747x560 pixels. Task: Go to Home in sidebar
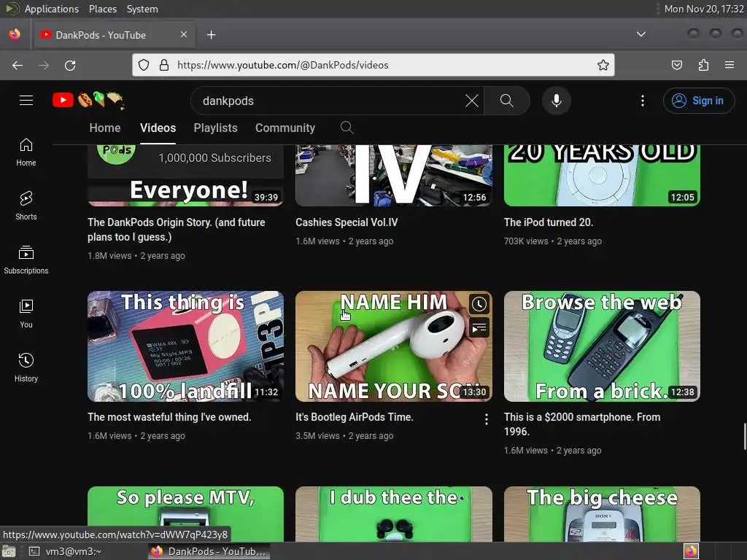point(26,152)
